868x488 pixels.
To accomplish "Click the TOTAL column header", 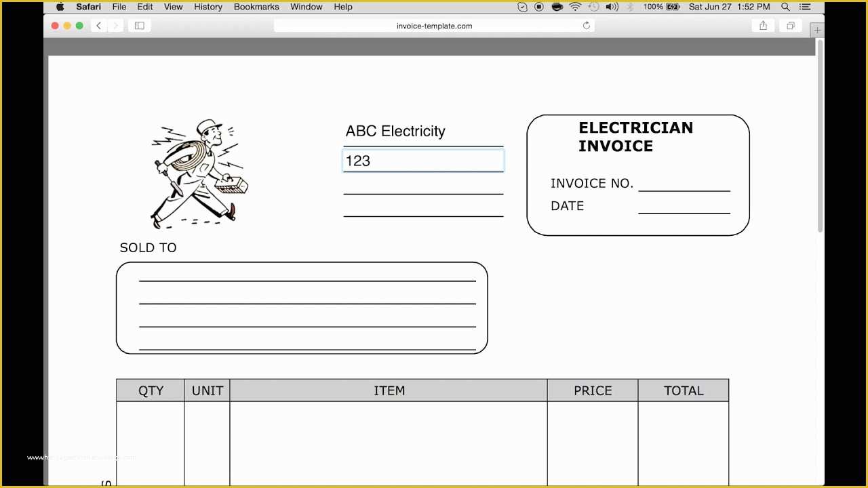I will (684, 390).
